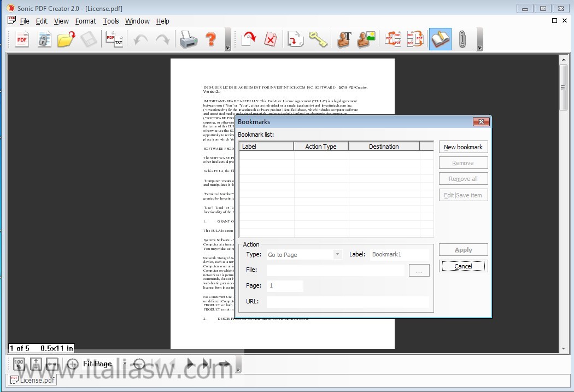
Task: Click the undo arrow icon
Action: [x=140, y=39]
